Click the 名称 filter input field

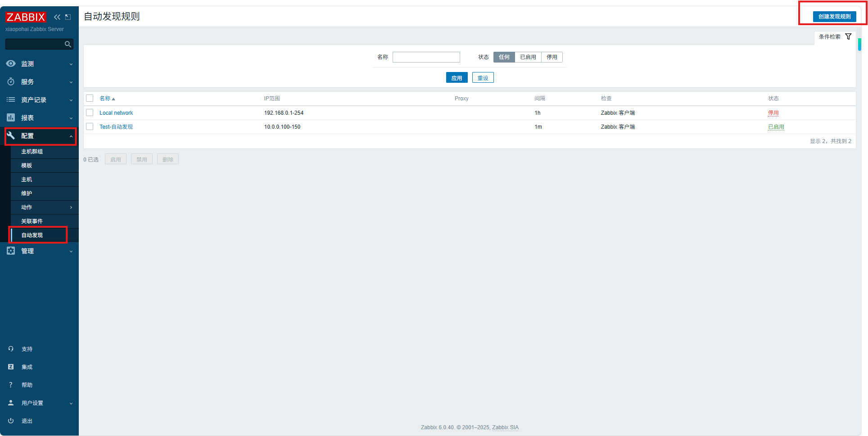click(x=425, y=57)
